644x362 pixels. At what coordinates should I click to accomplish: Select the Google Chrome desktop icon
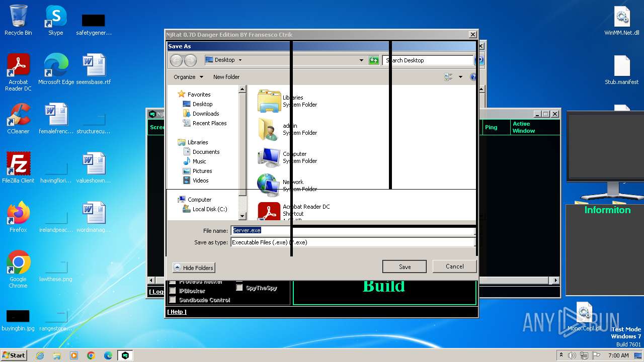pos(18,269)
